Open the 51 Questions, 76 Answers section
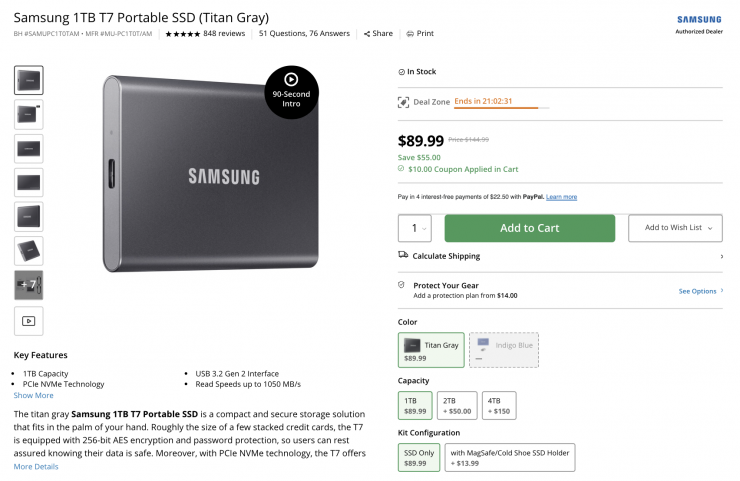The width and height of the screenshot is (740, 481). click(304, 33)
